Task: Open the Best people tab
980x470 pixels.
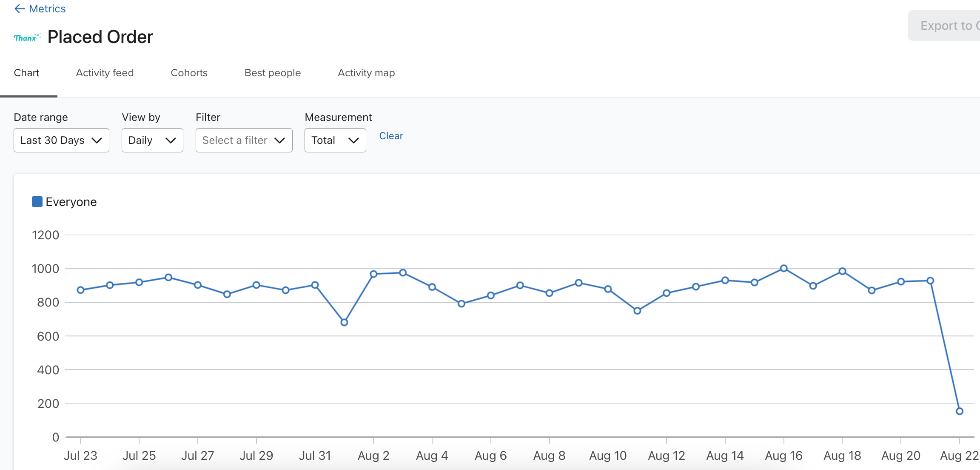Action: 273,73
